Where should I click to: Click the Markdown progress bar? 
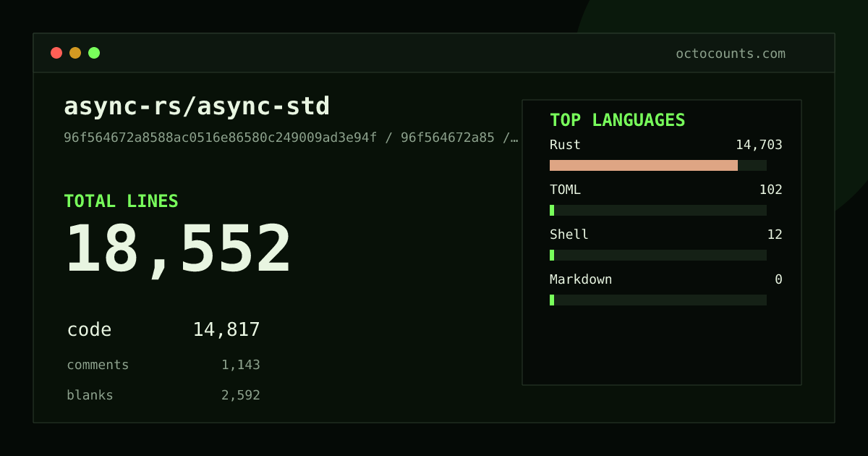tap(658, 300)
